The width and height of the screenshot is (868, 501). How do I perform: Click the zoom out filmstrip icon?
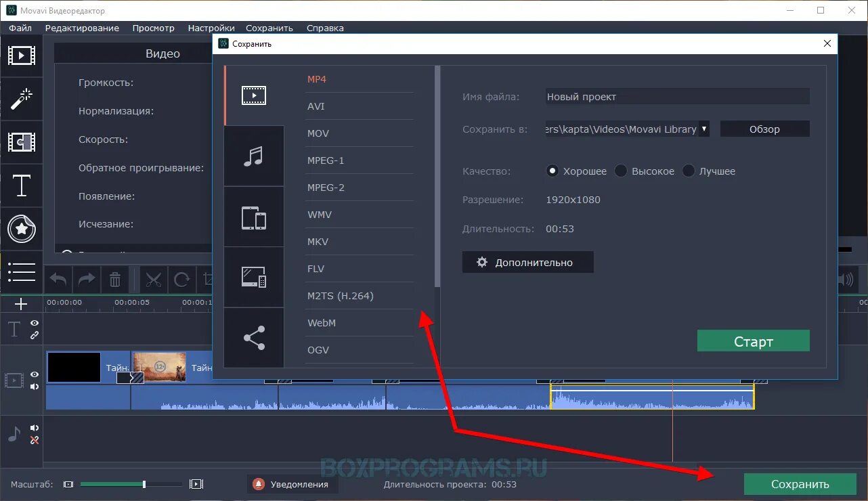68,484
